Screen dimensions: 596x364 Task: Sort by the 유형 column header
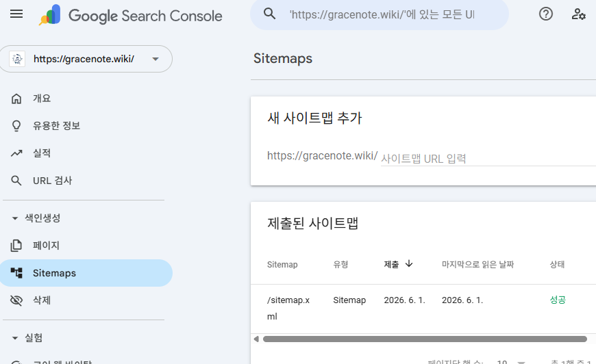coord(340,265)
